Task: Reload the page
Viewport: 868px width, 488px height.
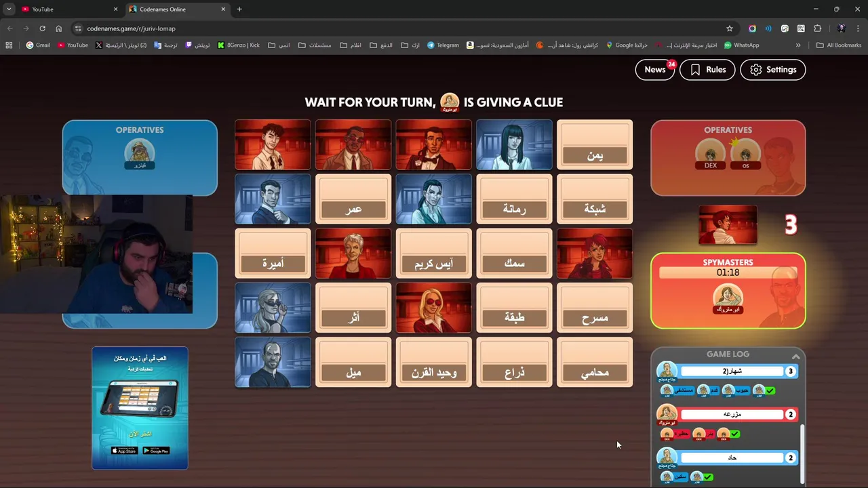Action: tap(42, 28)
